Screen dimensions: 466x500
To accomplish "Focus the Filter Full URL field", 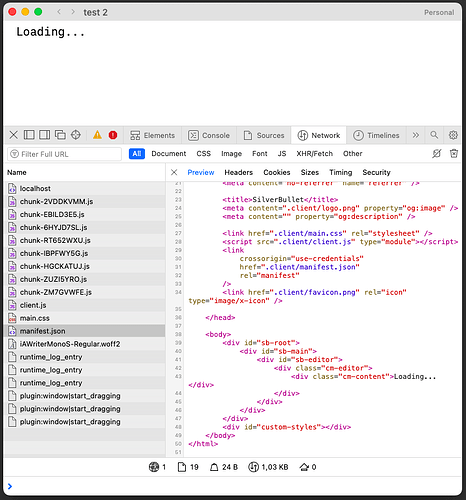I will (64, 154).
